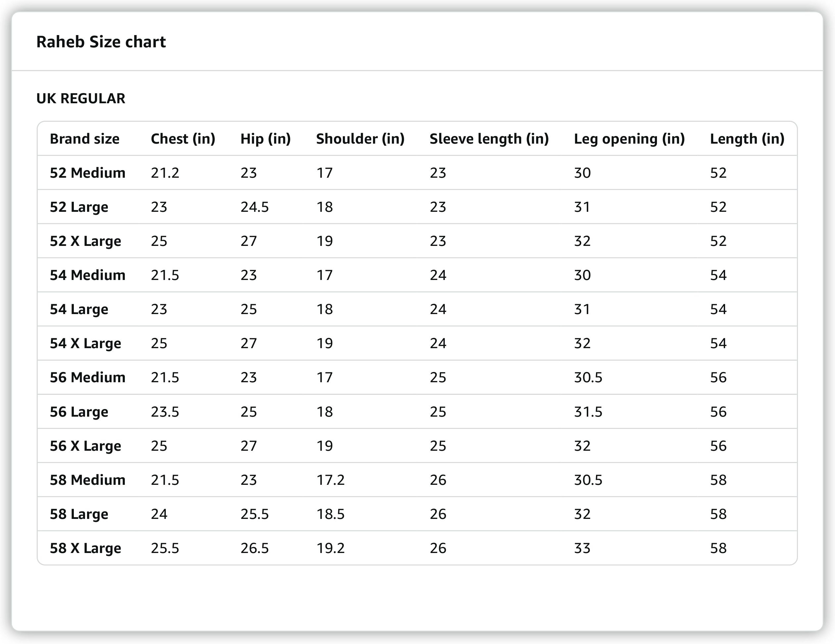
Task: Click the UK REGULAR heading
Action: coord(81,99)
